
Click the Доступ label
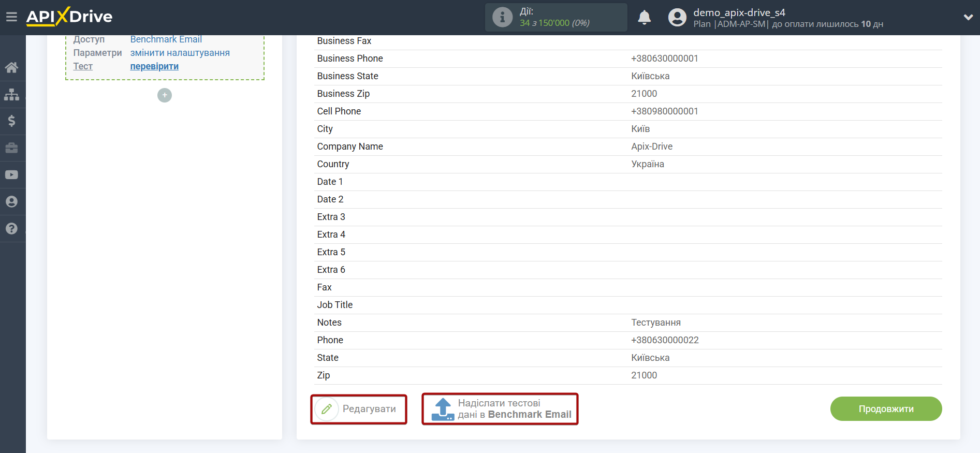tap(89, 39)
